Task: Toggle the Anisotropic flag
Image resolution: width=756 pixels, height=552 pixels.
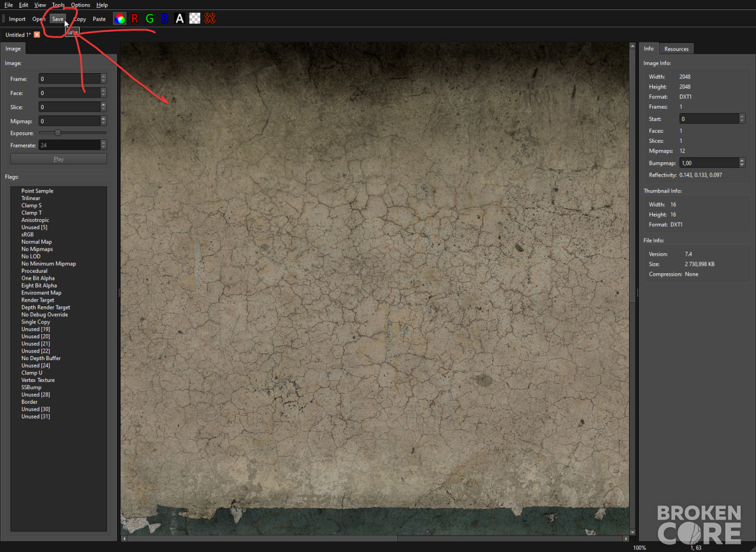Action: [x=35, y=220]
